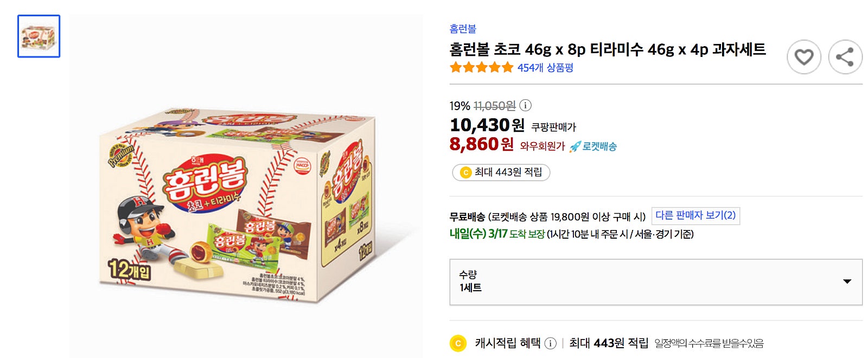Click the share icon
868x358 pixels.
pyautogui.click(x=845, y=57)
